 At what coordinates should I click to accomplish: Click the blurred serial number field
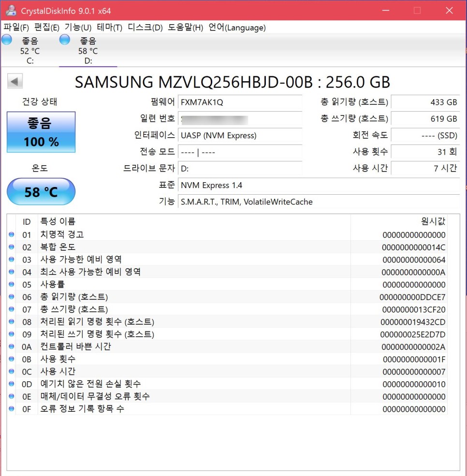(240, 119)
